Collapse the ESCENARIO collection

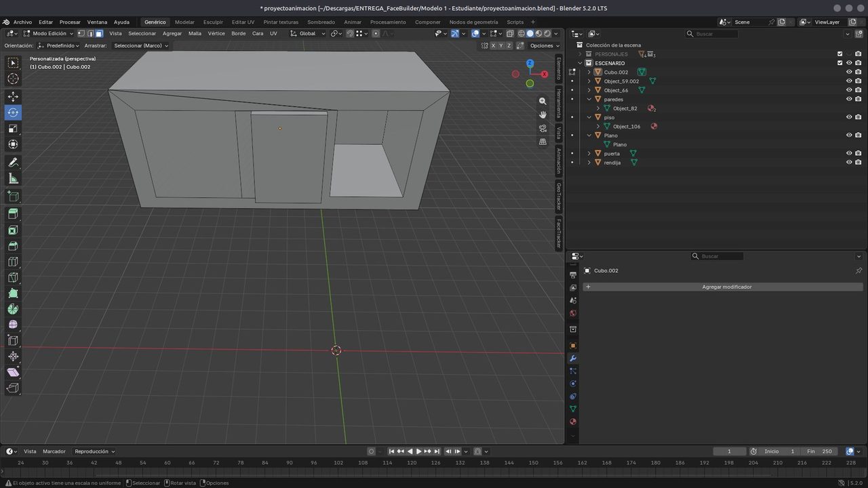pos(580,63)
